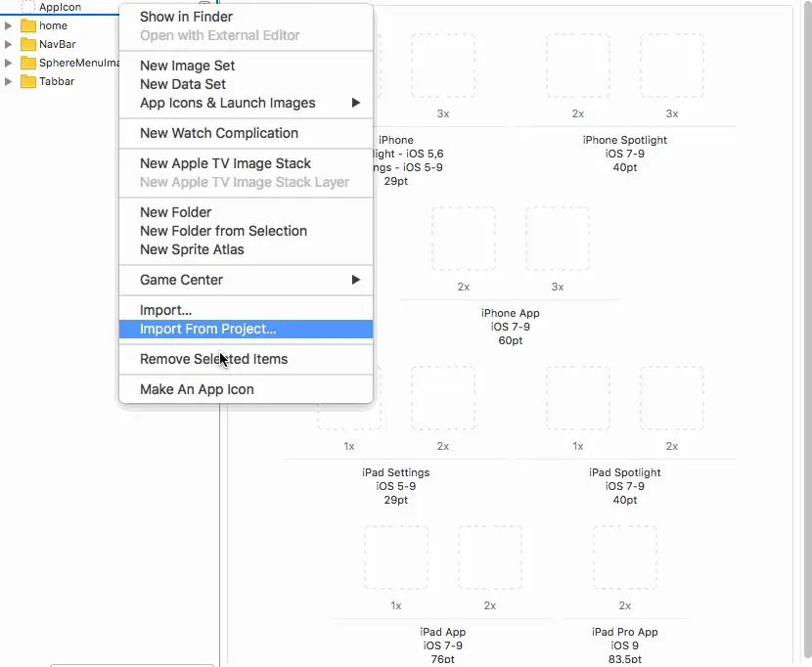This screenshot has width=812, height=667.
Task: Select iPad Pro App 83.5pt 2x slot
Action: 625,557
